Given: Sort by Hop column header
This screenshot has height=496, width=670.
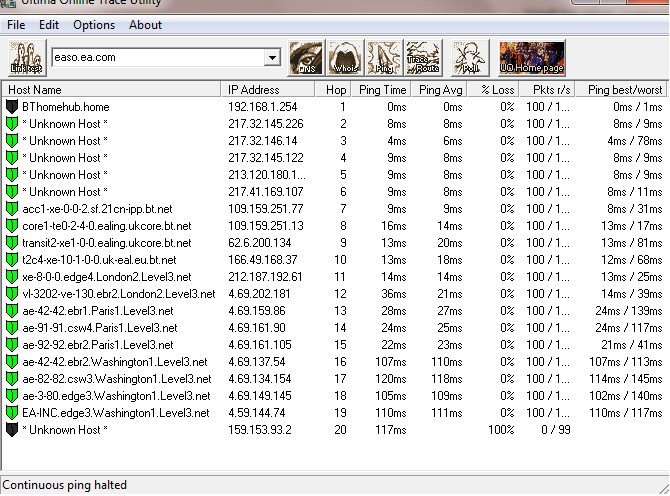Looking at the screenshot, I should (x=333, y=90).
